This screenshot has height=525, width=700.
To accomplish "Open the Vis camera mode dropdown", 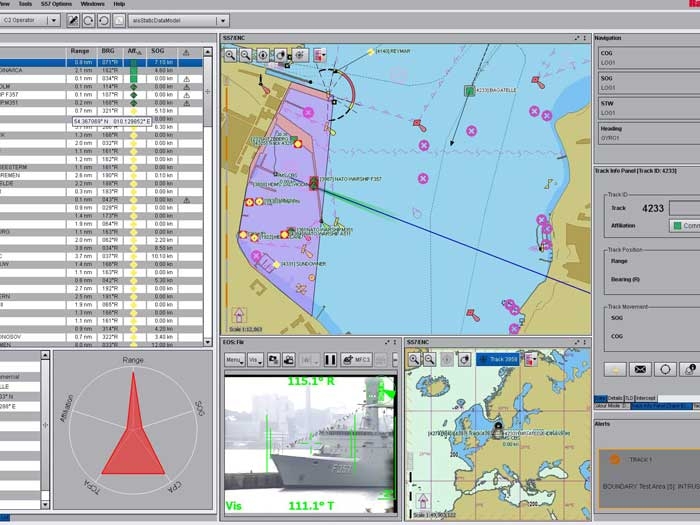I will pos(255,360).
